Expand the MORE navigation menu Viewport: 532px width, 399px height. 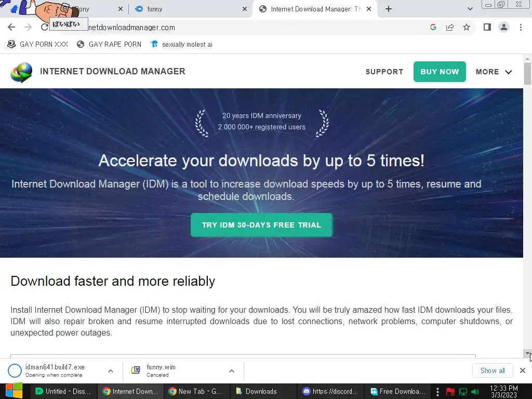point(494,72)
